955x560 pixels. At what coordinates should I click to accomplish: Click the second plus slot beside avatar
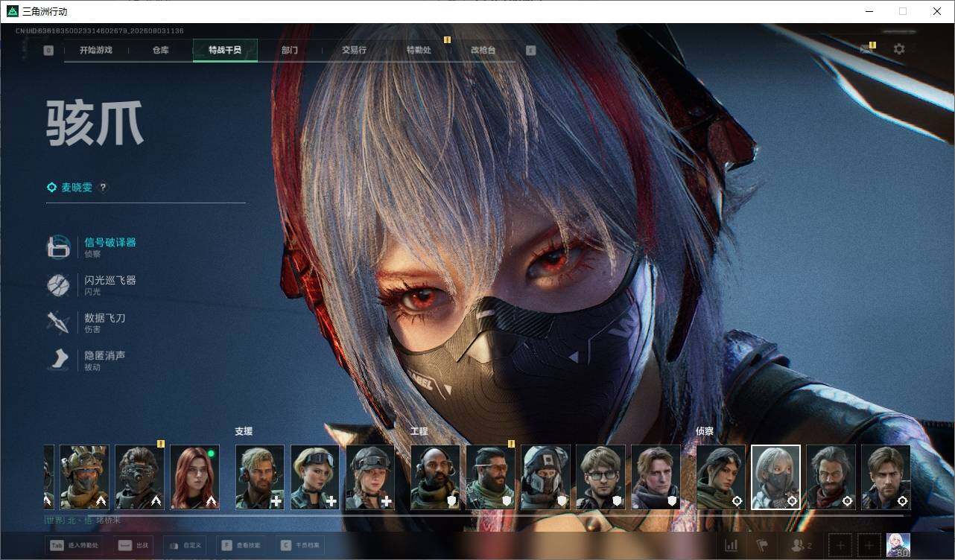click(x=869, y=546)
